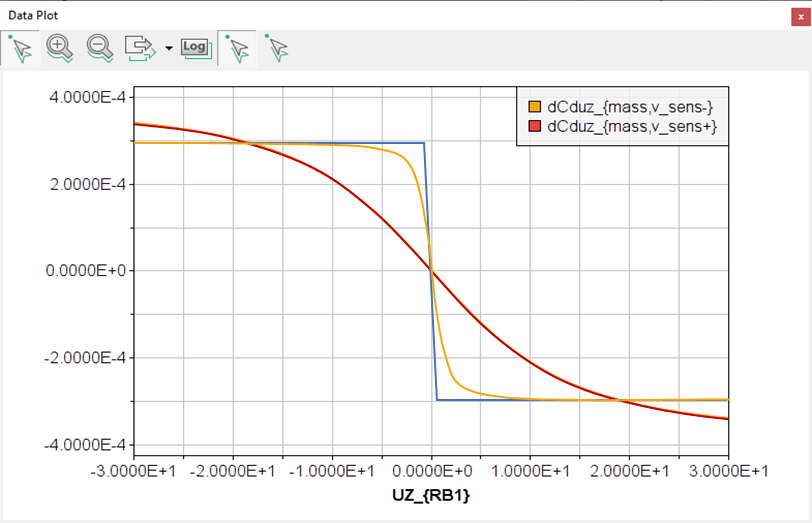Click the red legend swatch for v_sens+
This screenshot has width=812, height=523.
click(x=534, y=126)
